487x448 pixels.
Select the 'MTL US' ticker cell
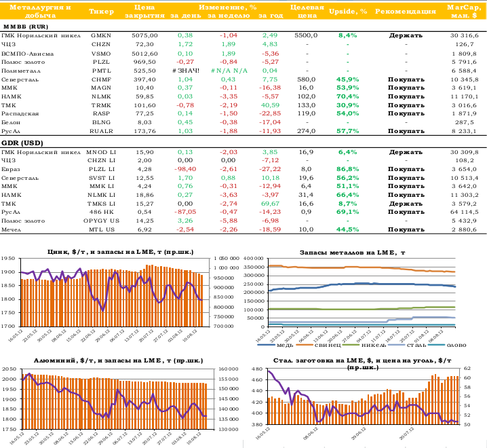[x=102, y=229]
